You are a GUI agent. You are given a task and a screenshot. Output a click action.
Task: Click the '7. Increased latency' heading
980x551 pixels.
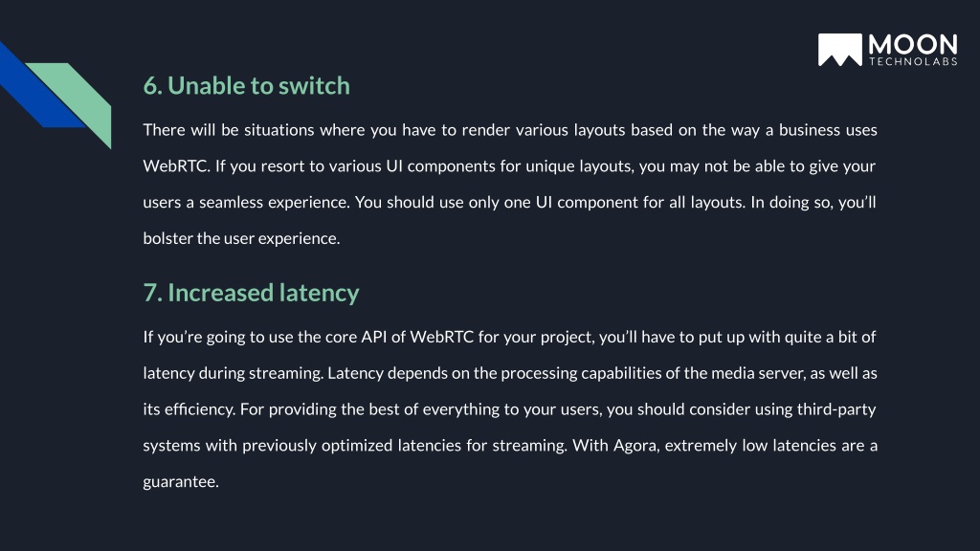pyautogui.click(x=252, y=293)
